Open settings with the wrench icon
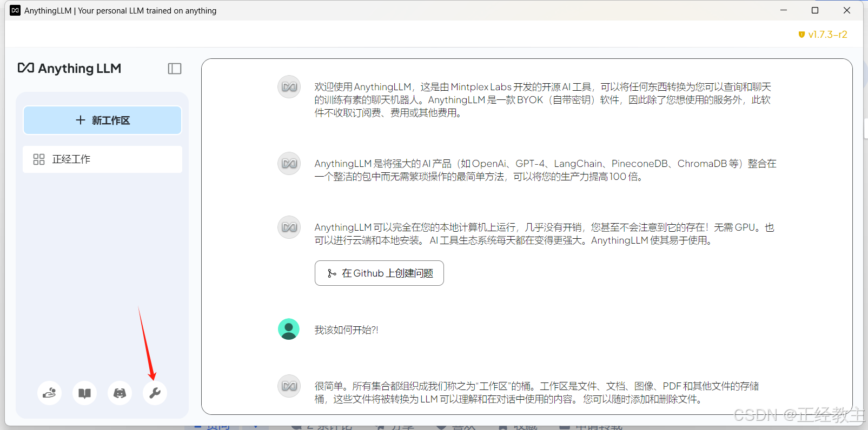 (155, 393)
